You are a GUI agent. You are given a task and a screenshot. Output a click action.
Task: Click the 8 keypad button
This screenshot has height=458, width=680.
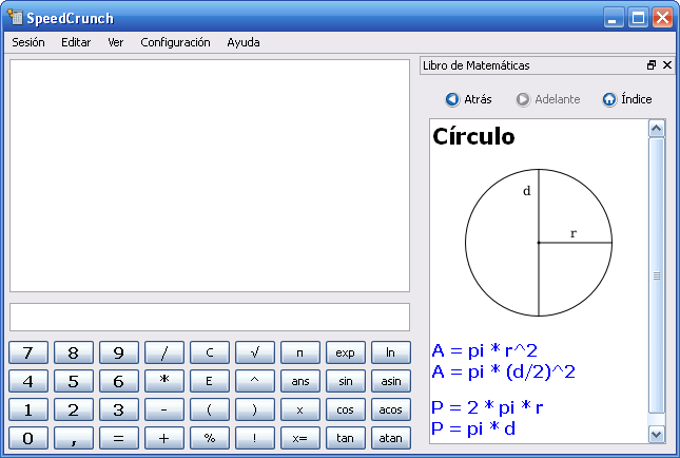[x=73, y=353]
